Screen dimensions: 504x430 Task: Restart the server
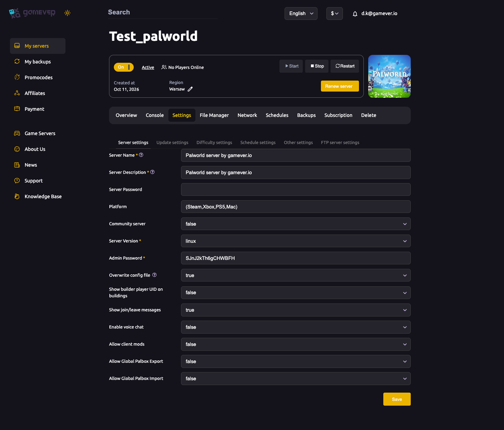click(345, 66)
